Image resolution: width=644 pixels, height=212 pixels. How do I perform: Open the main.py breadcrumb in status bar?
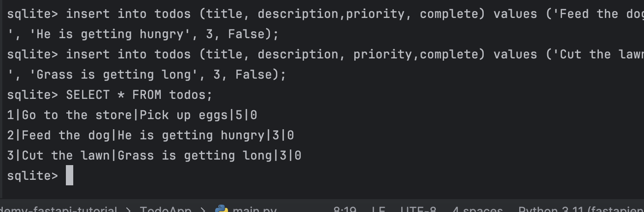(x=254, y=210)
